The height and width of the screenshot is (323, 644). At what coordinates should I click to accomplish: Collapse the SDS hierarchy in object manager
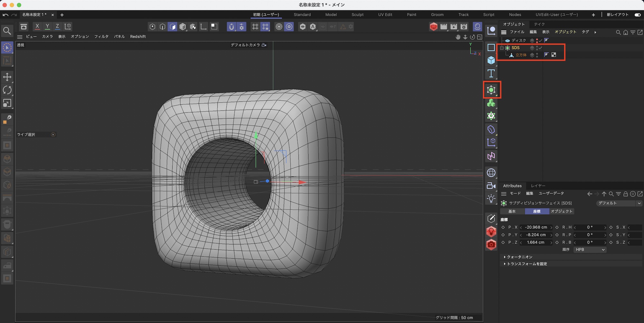coord(502,48)
